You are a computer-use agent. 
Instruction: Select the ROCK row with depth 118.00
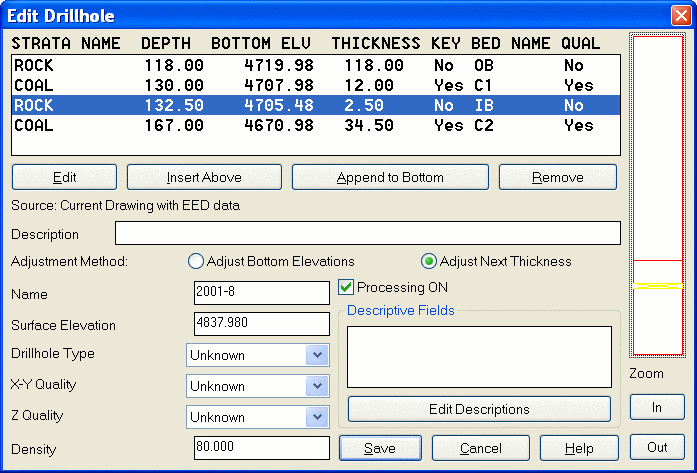(316, 65)
